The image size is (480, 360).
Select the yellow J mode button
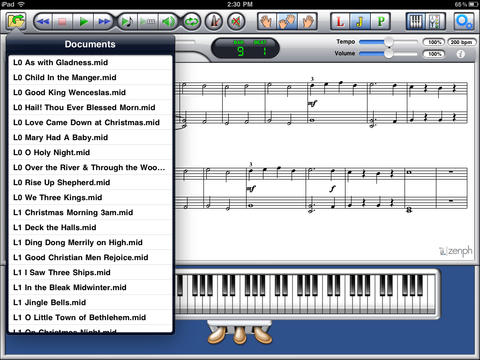pos(360,22)
